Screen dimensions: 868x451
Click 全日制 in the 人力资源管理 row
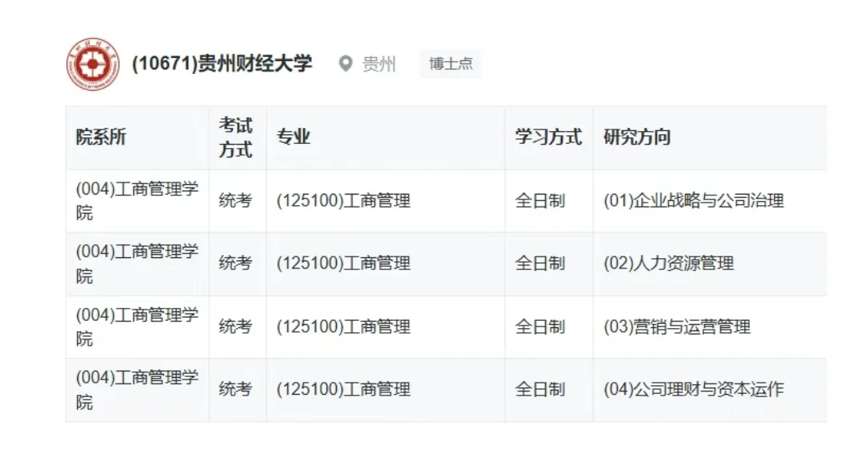click(540, 263)
